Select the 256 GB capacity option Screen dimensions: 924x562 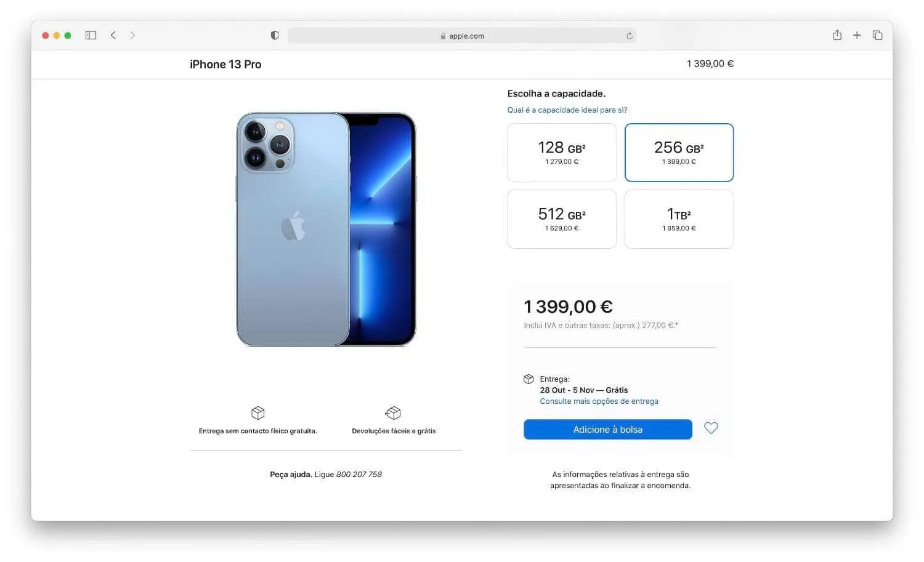coord(679,153)
